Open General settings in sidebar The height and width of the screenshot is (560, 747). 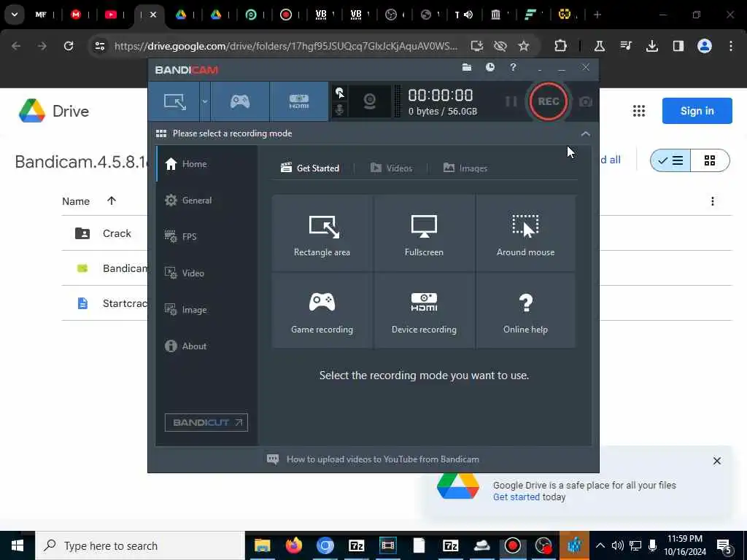pos(206,201)
